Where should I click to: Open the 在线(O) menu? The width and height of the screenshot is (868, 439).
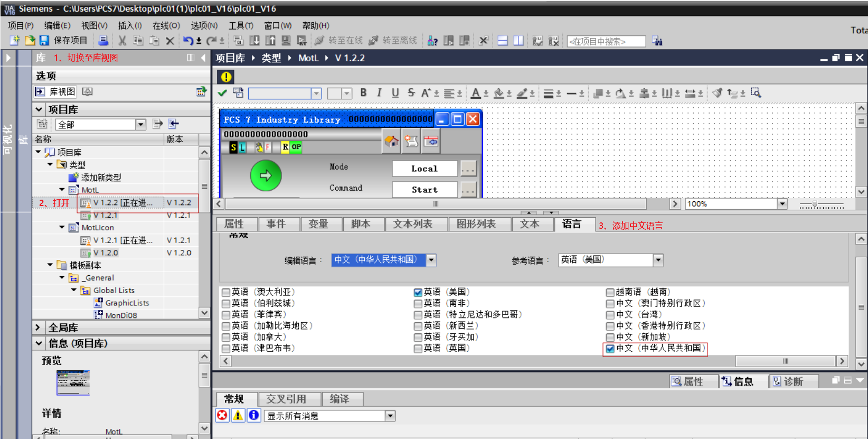[x=166, y=25]
